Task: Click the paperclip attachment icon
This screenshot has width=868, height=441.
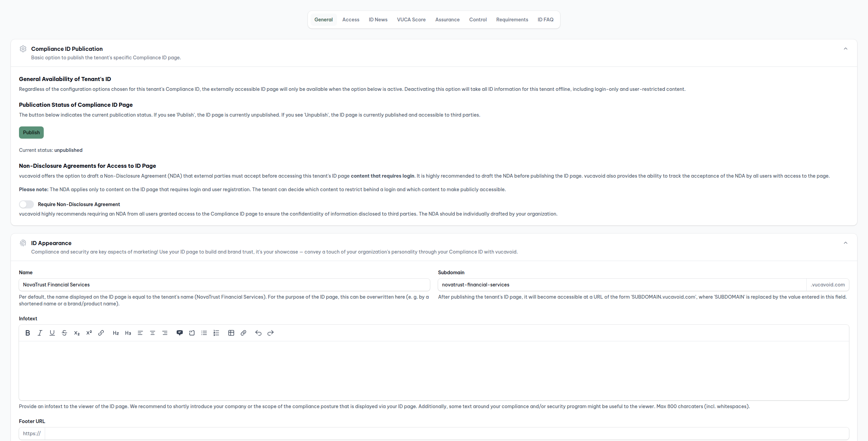Action: point(243,333)
